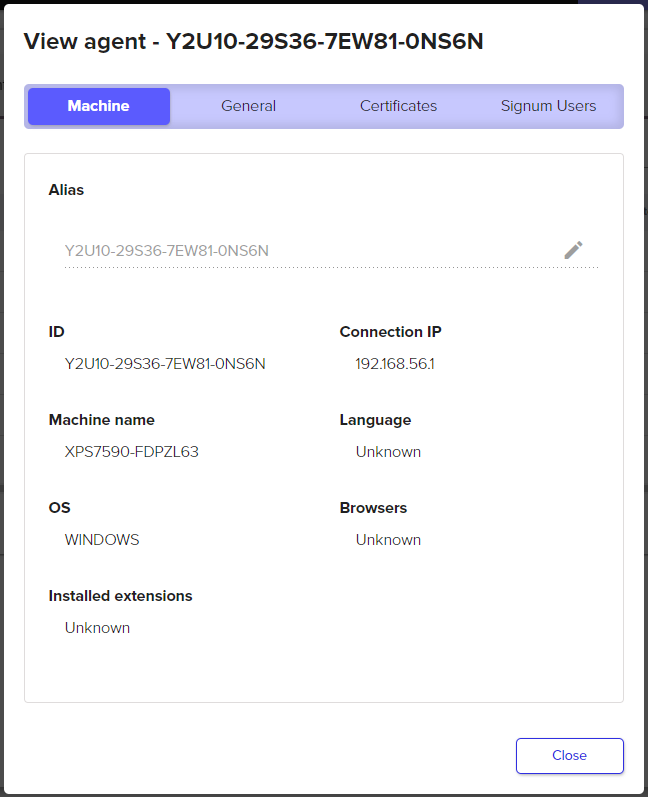
Task: Click the Unknown value under Browsers
Action: coord(388,539)
